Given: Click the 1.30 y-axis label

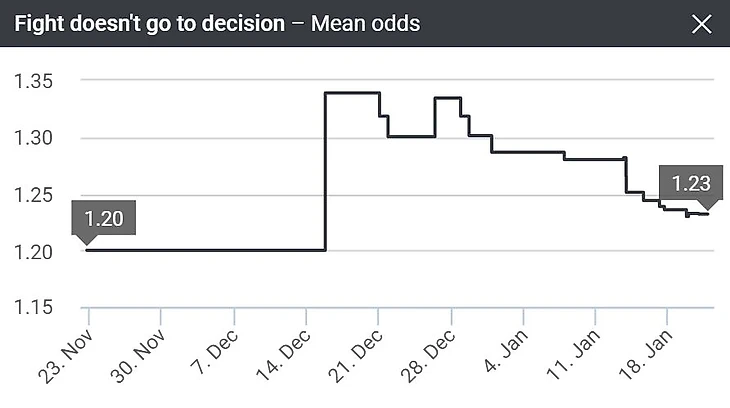Looking at the screenshot, I should (33, 138).
